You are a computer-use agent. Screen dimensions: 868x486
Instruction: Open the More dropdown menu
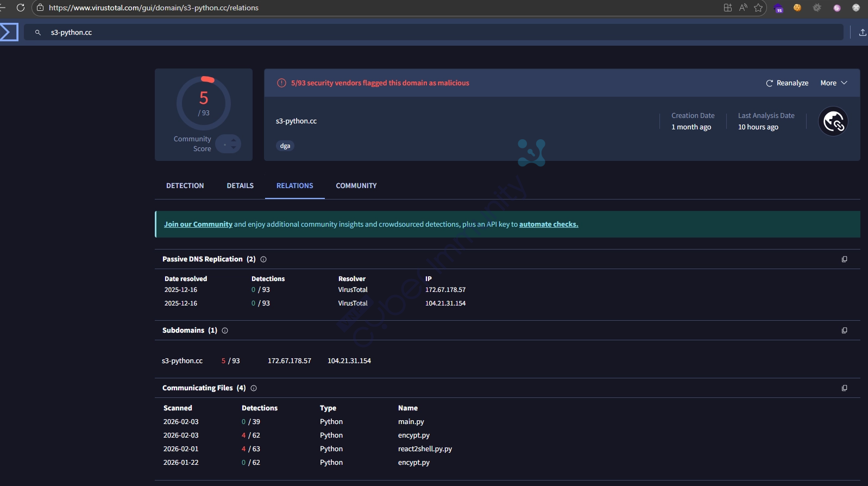coord(833,83)
